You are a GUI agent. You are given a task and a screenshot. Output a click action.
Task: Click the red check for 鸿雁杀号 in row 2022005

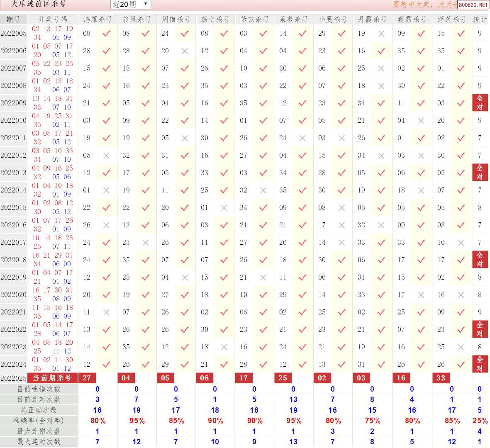point(107,34)
